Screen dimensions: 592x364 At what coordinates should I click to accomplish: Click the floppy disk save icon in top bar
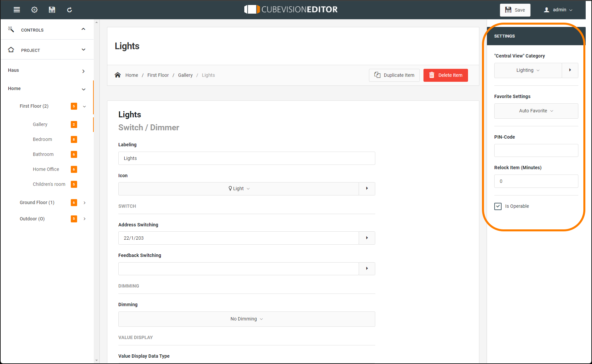(52, 10)
